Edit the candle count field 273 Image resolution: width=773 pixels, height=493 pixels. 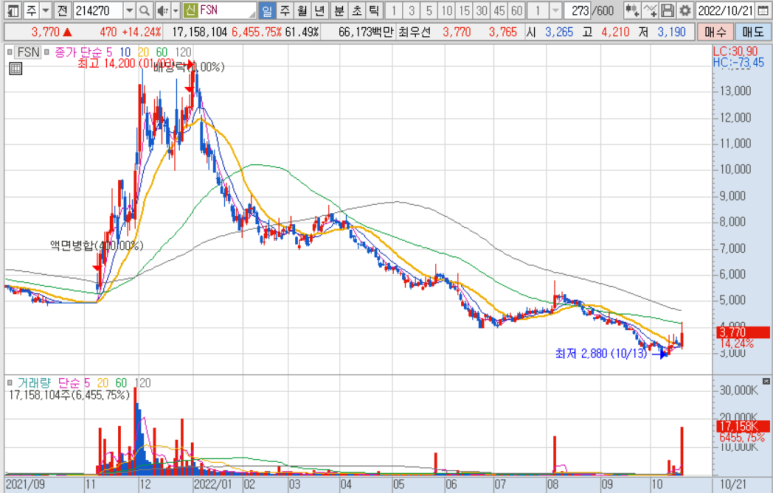coord(577,10)
